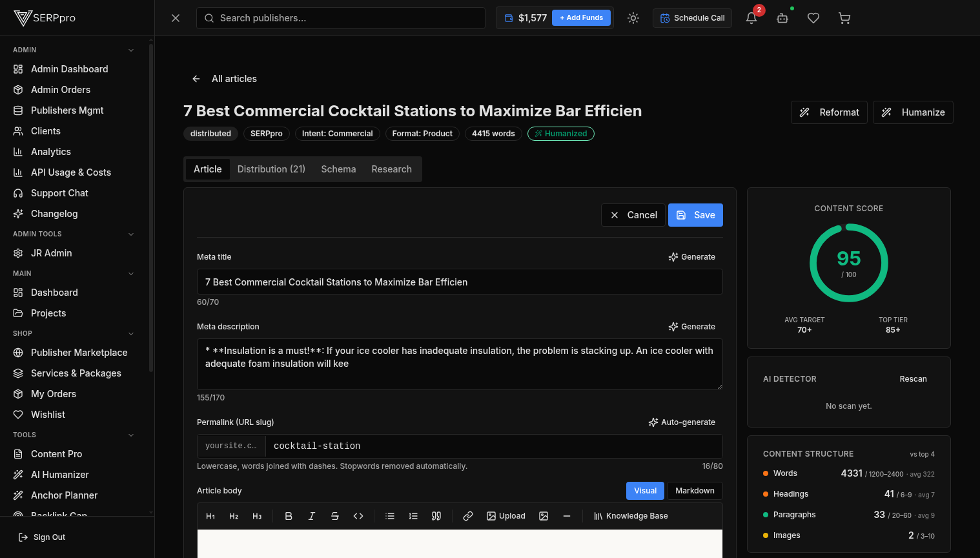
Task: Toggle the light/dark theme sun icon
Action: tap(633, 17)
